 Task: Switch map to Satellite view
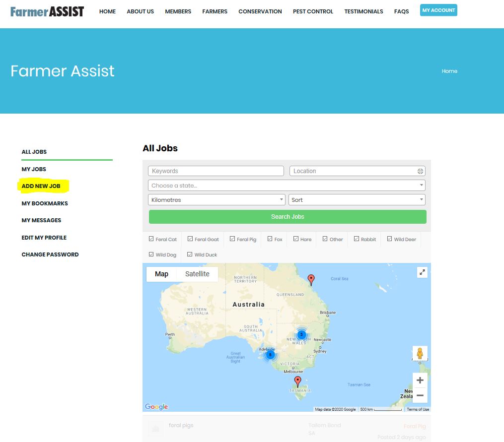point(197,274)
